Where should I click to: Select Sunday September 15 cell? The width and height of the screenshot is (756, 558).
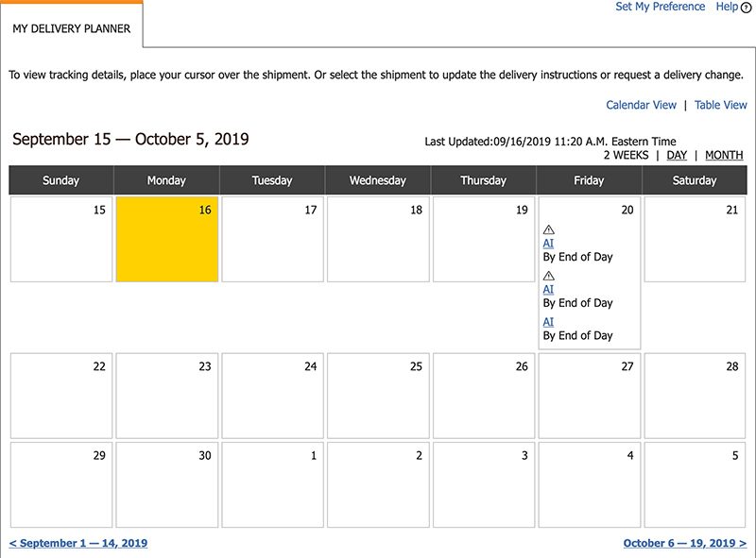tap(61, 239)
